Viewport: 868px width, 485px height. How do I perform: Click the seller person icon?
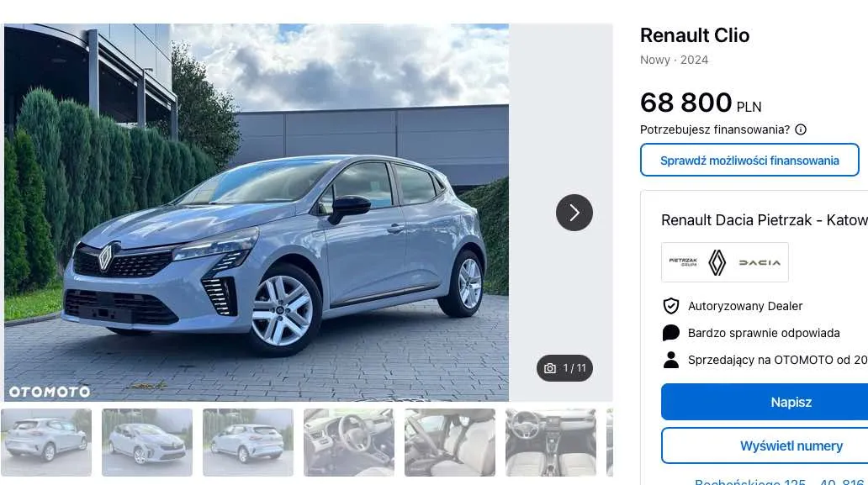point(671,360)
